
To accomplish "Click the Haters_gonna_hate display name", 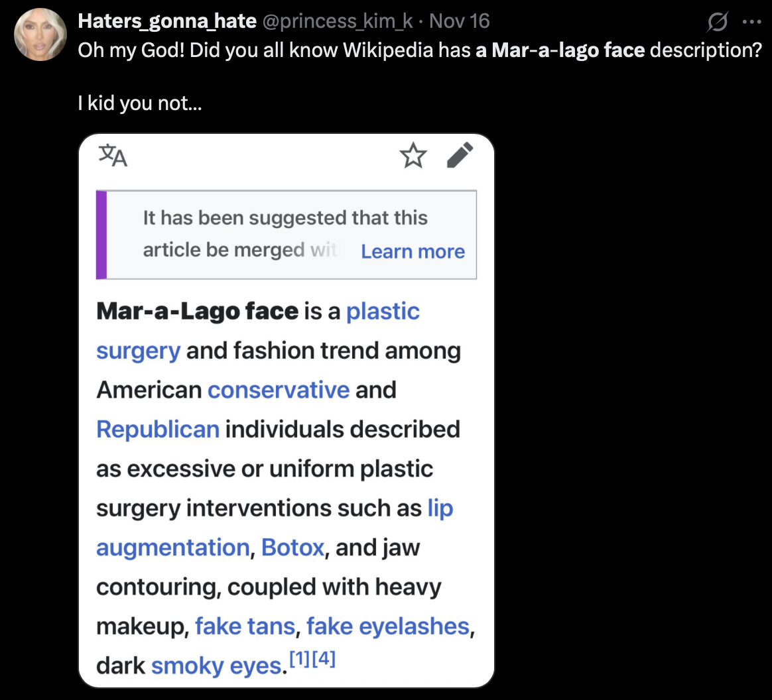I will point(167,21).
